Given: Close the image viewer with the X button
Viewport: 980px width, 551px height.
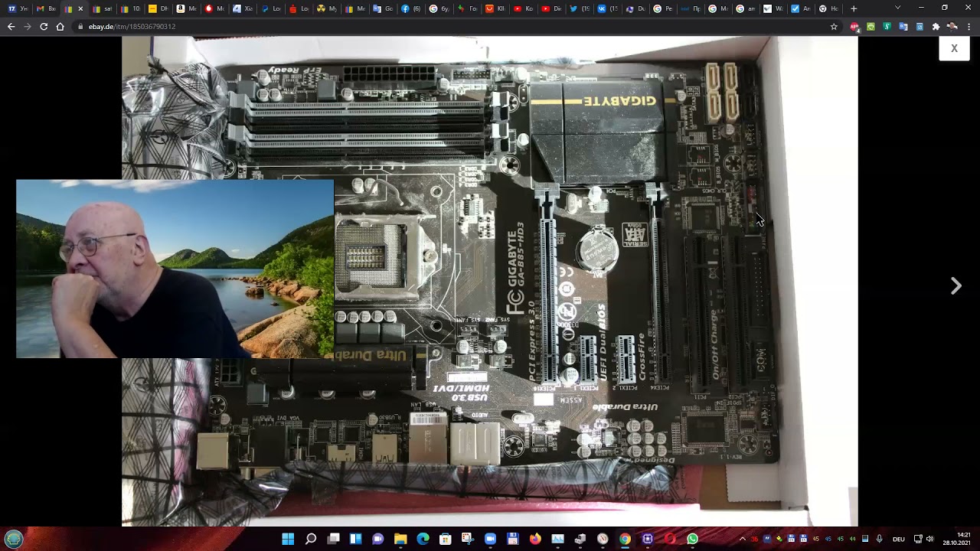Looking at the screenshot, I should coord(954,48).
